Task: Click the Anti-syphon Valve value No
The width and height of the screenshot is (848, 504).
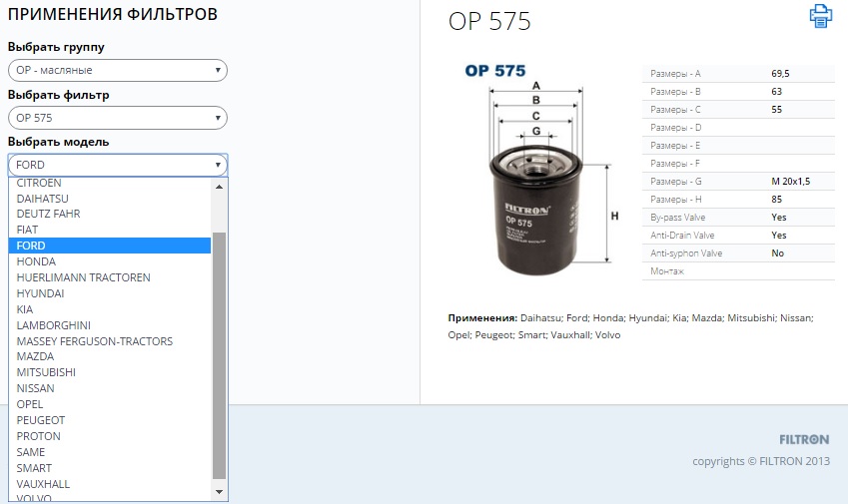Action: pos(778,252)
